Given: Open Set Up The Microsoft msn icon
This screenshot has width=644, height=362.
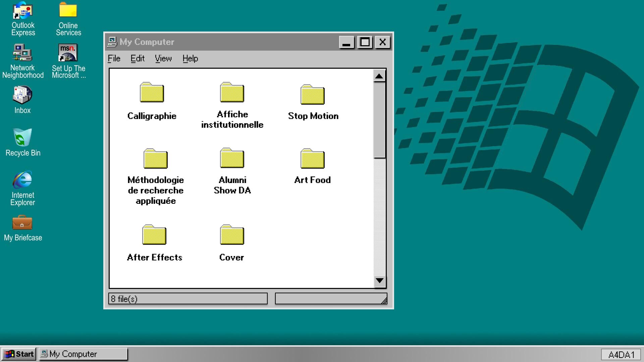Looking at the screenshot, I should click(x=68, y=53).
